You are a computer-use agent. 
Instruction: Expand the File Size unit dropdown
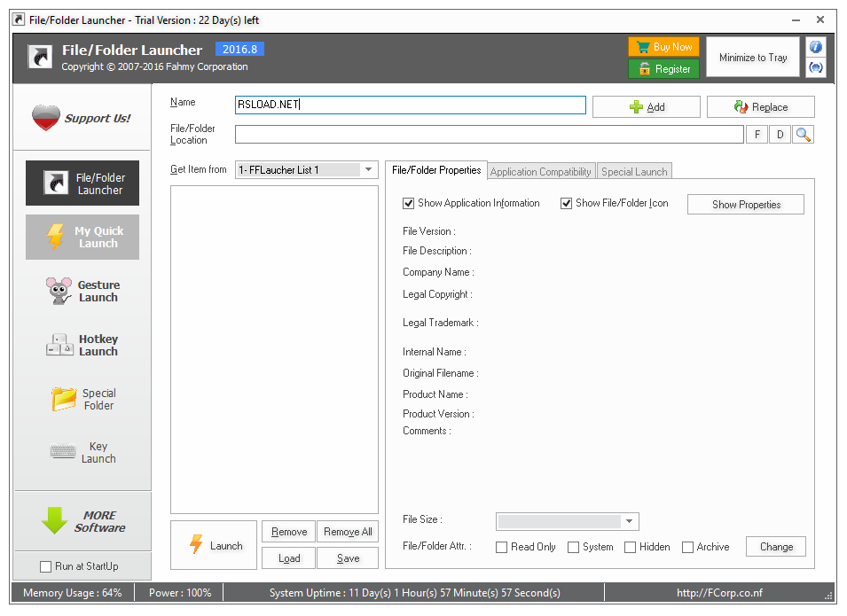pyautogui.click(x=630, y=521)
